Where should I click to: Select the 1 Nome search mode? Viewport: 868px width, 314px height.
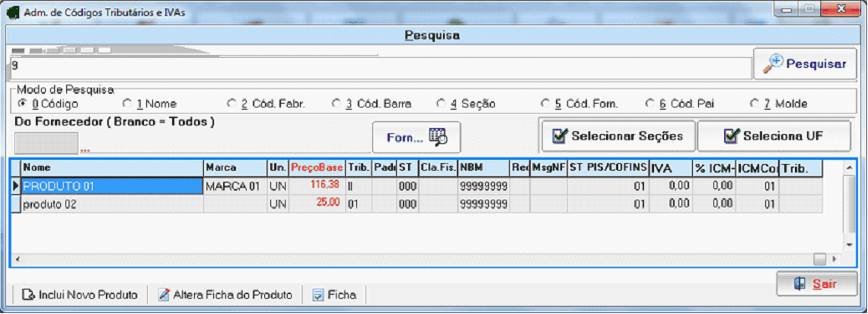(x=128, y=104)
